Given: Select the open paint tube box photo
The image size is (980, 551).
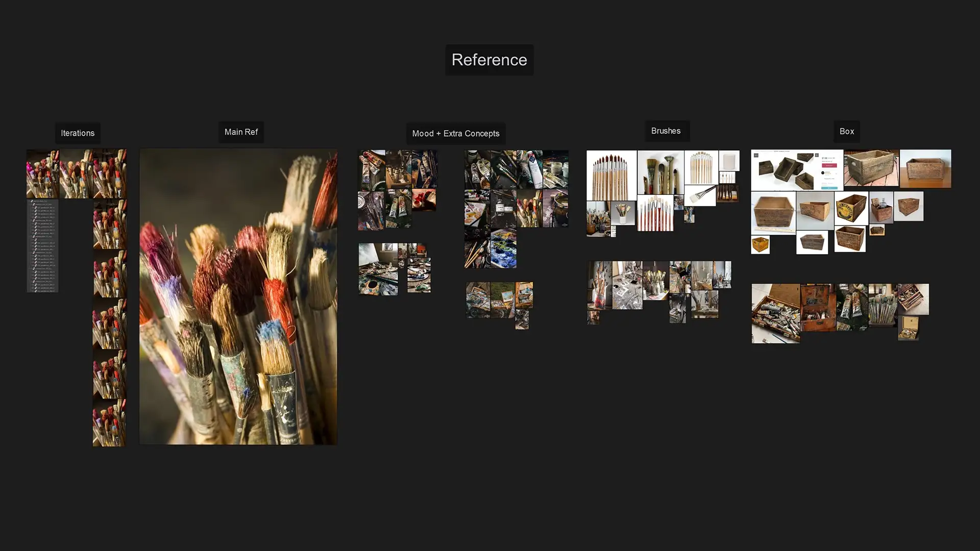Looking at the screenshot, I should coord(775,313).
